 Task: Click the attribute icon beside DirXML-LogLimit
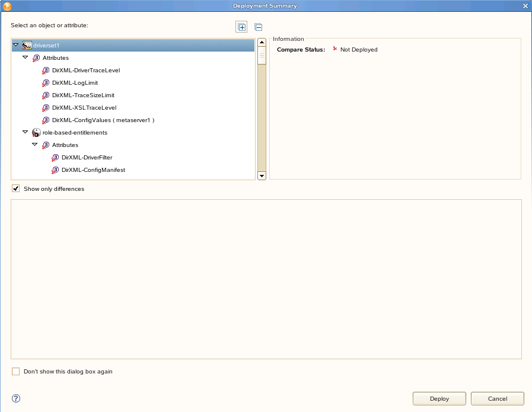46,83
